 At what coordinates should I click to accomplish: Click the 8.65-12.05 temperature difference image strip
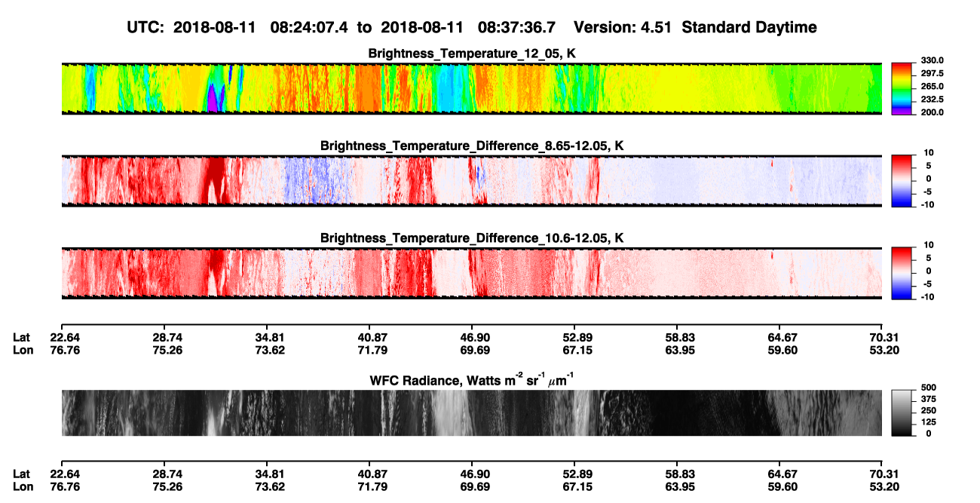471,181
